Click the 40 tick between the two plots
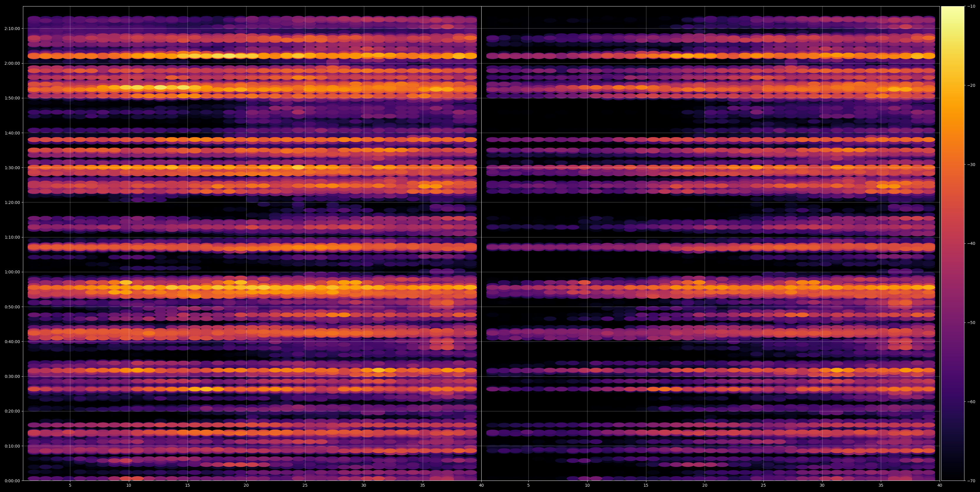Image resolution: width=980 pixels, height=492 pixels. (481, 486)
